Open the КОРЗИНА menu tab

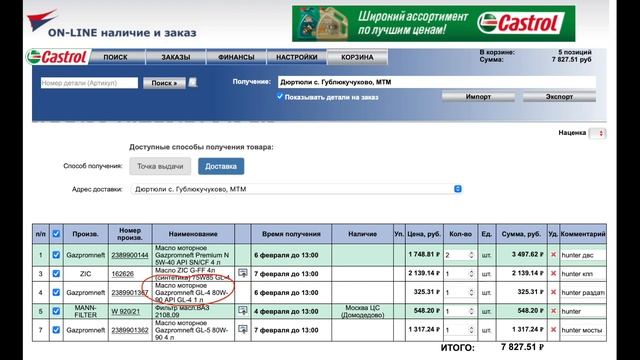click(357, 57)
